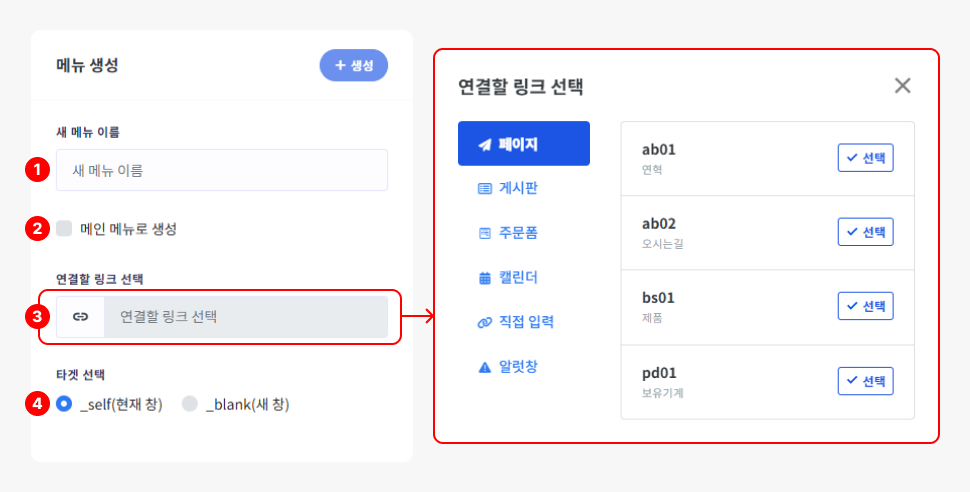970x492 pixels.
Task: Choose 선택 for the bs01 제품 page
Action: (865, 306)
